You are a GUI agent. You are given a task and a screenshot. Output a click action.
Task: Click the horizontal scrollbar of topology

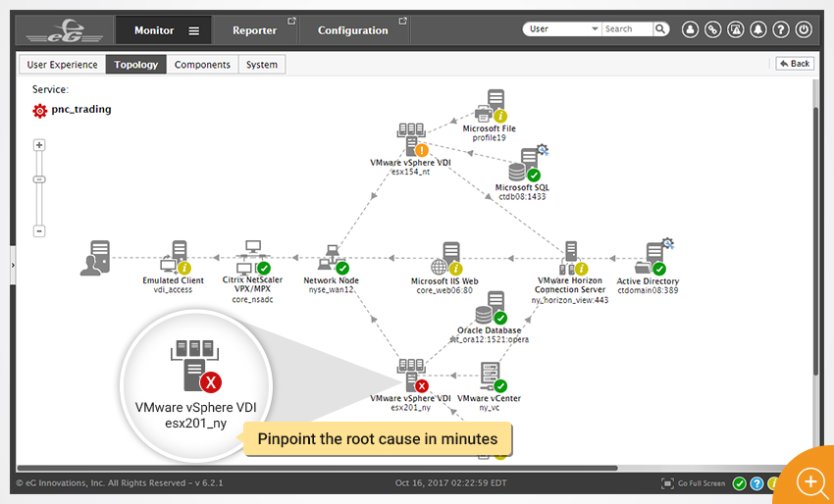coord(317,469)
